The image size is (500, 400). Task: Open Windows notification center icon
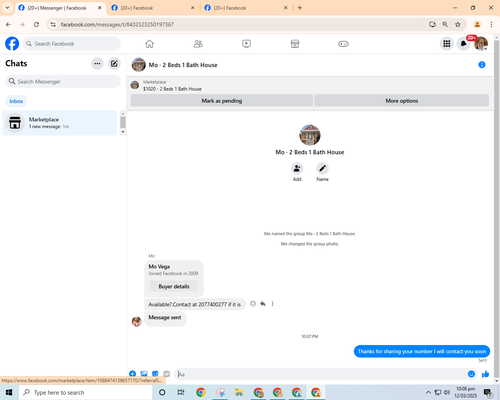(x=488, y=392)
